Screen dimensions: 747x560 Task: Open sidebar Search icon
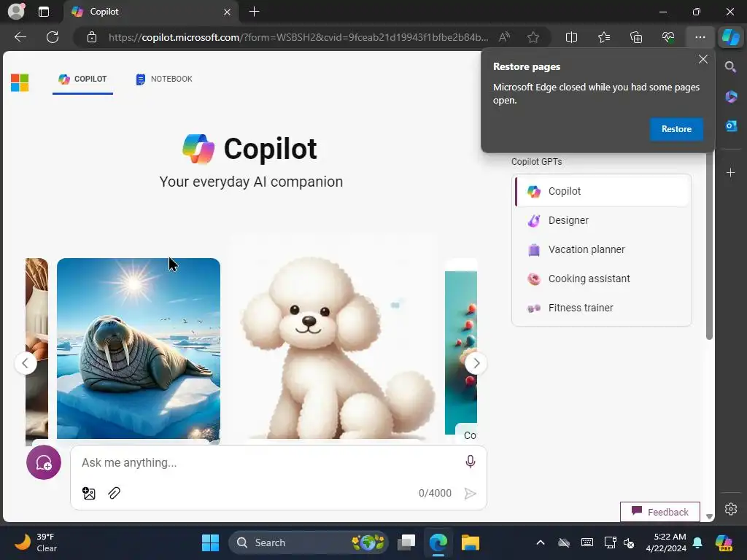point(730,67)
